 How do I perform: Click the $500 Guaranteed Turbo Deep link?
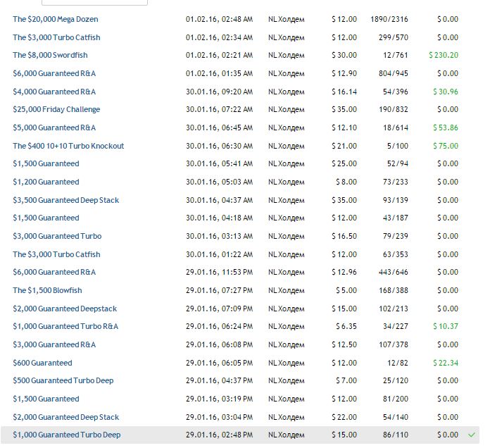pos(63,380)
